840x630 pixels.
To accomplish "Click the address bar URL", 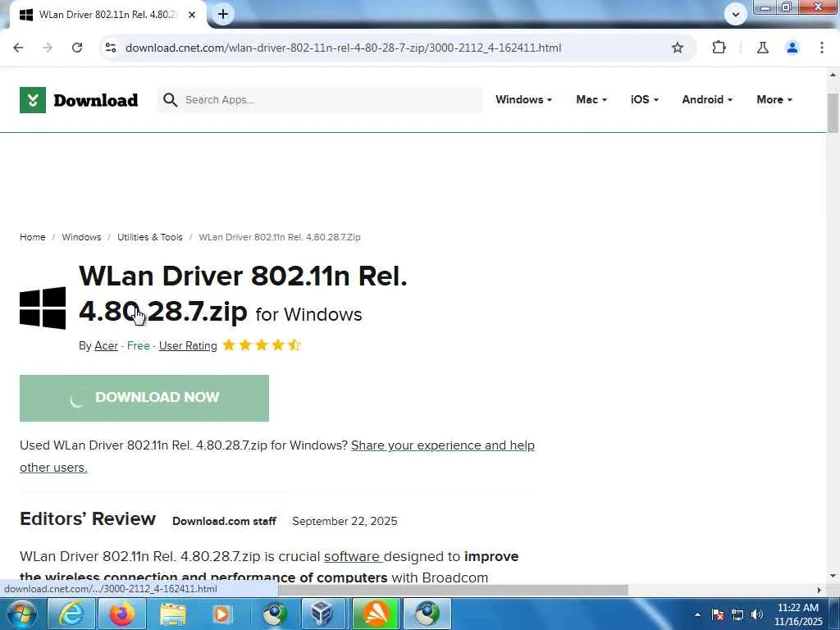I will click(x=343, y=48).
